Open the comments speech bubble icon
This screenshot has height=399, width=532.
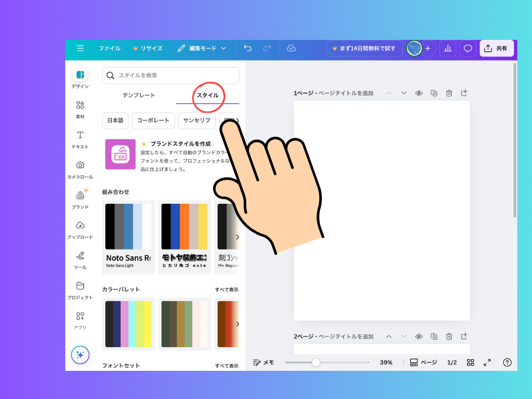(x=468, y=48)
